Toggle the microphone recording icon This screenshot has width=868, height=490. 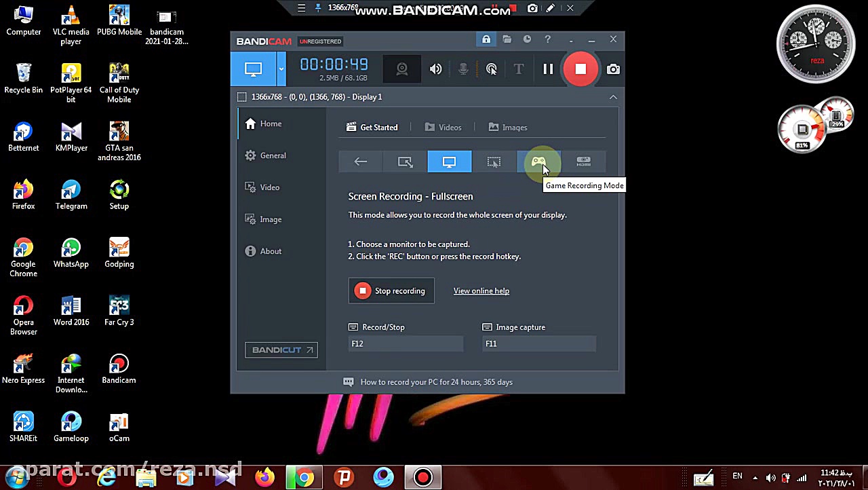tap(463, 69)
